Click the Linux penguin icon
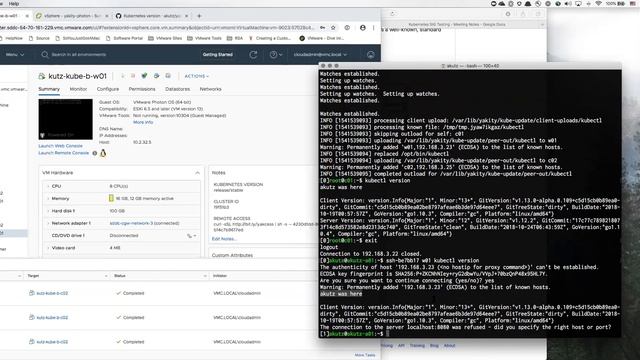 (103, 153)
